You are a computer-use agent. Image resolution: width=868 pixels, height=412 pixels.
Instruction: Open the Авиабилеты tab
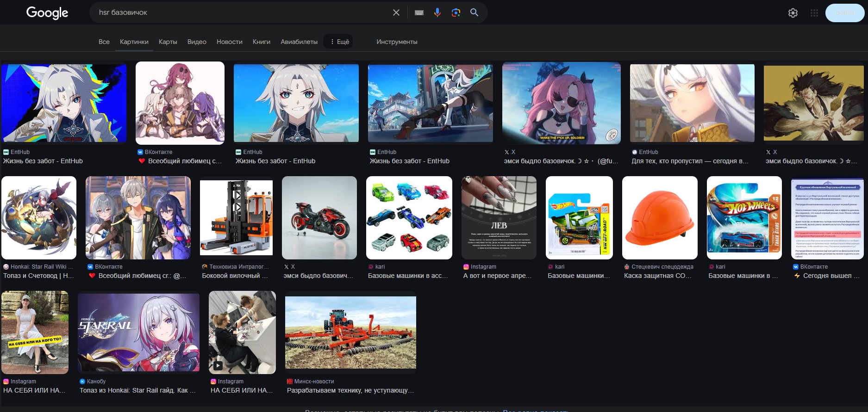coord(299,42)
